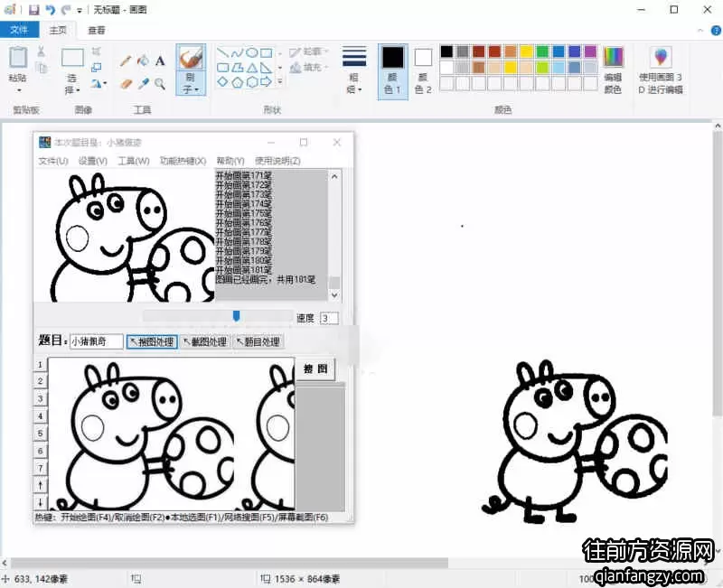
Task: Click the 截图处理 button
Action: point(205,342)
